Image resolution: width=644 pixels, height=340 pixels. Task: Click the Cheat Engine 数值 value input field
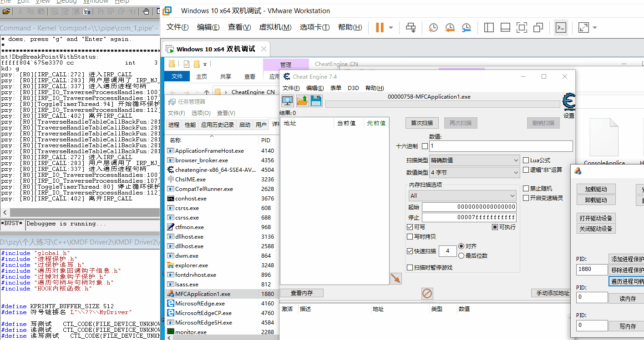pyautogui.click(x=501, y=146)
